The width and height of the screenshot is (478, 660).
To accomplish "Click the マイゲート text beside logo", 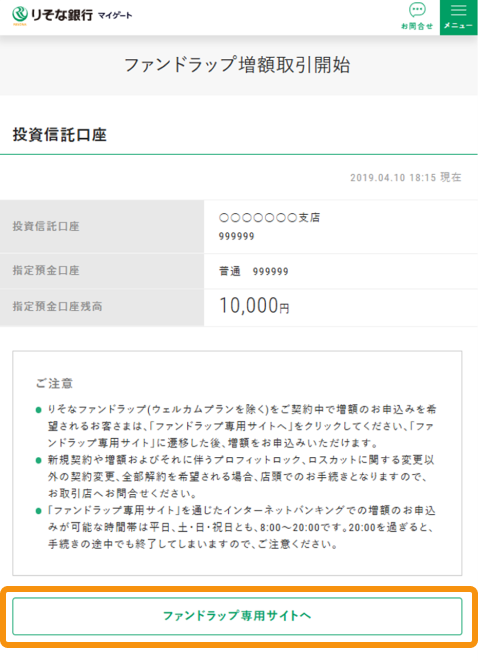I will click(x=115, y=16).
